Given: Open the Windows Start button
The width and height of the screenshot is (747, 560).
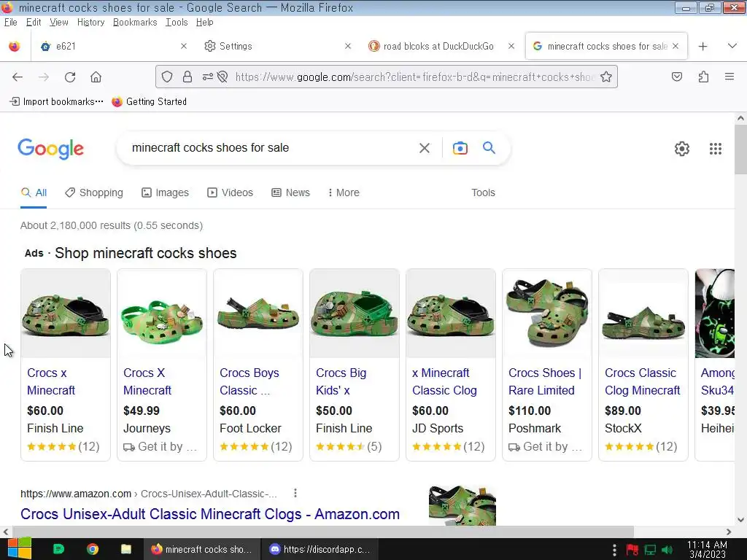Looking at the screenshot, I should click(x=20, y=549).
